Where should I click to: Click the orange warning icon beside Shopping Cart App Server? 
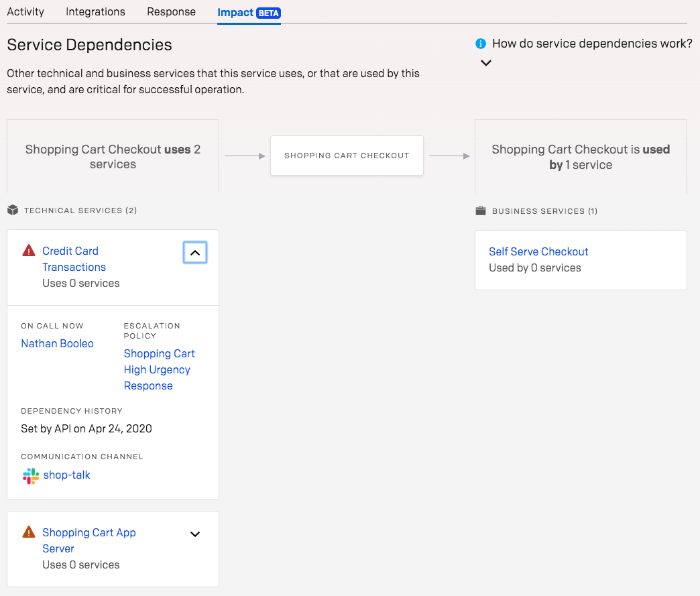[29, 532]
